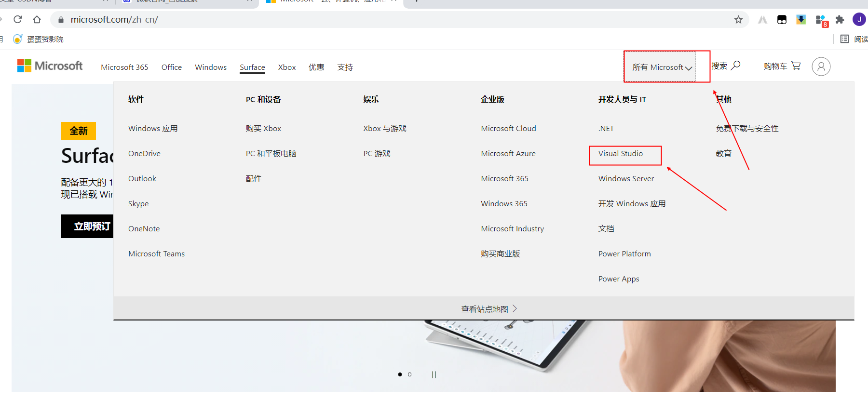868x413 pixels.
Task: Open Microsoft Cloud link
Action: coord(508,128)
